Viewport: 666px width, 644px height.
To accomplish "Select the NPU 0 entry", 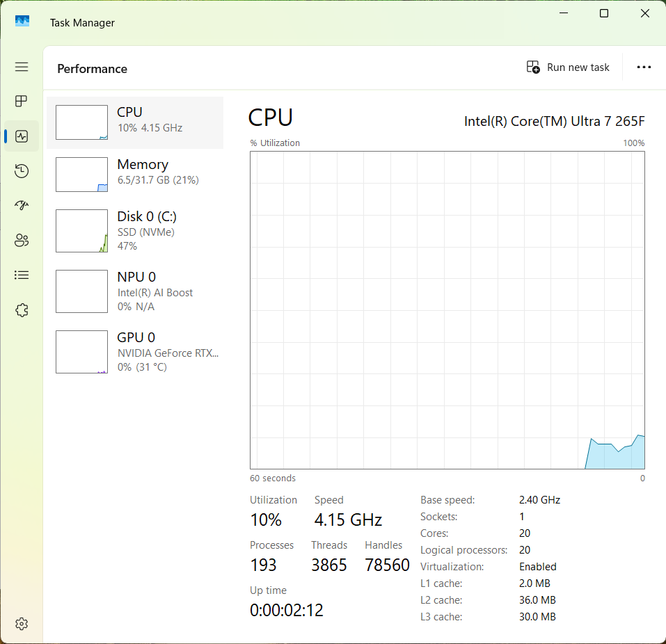I will pyautogui.click(x=135, y=291).
